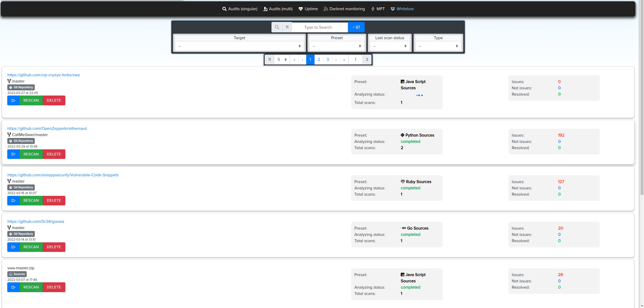Click the MPT lightning bolt icon
The image size is (644, 308).
(x=373, y=9)
